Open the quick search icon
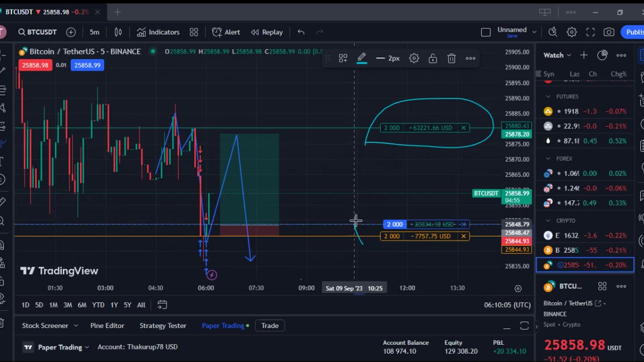 point(553,32)
